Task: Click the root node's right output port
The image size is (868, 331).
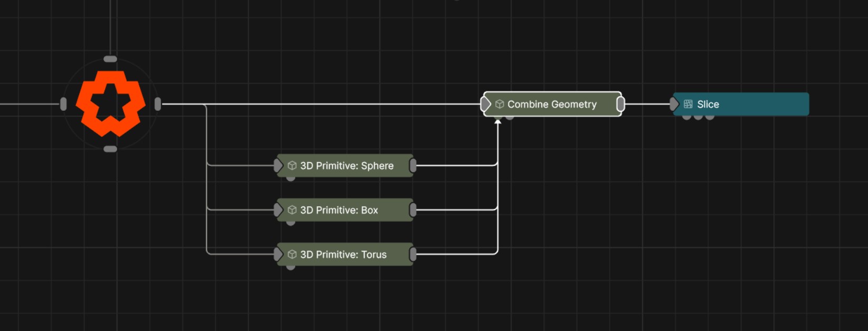Action: (158, 104)
